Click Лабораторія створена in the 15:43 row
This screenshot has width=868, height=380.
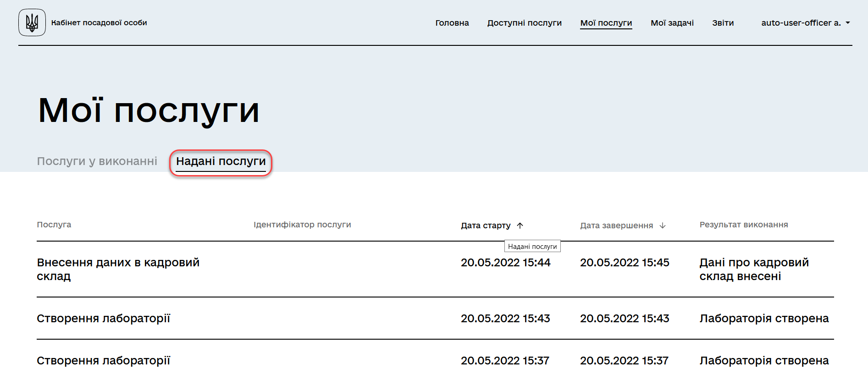(x=764, y=319)
